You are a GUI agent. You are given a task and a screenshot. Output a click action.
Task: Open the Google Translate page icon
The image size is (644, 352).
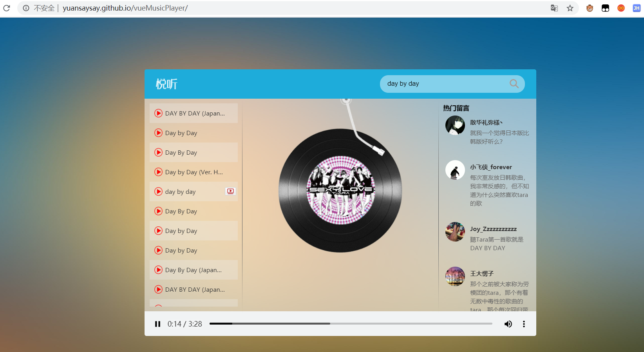click(554, 8)
